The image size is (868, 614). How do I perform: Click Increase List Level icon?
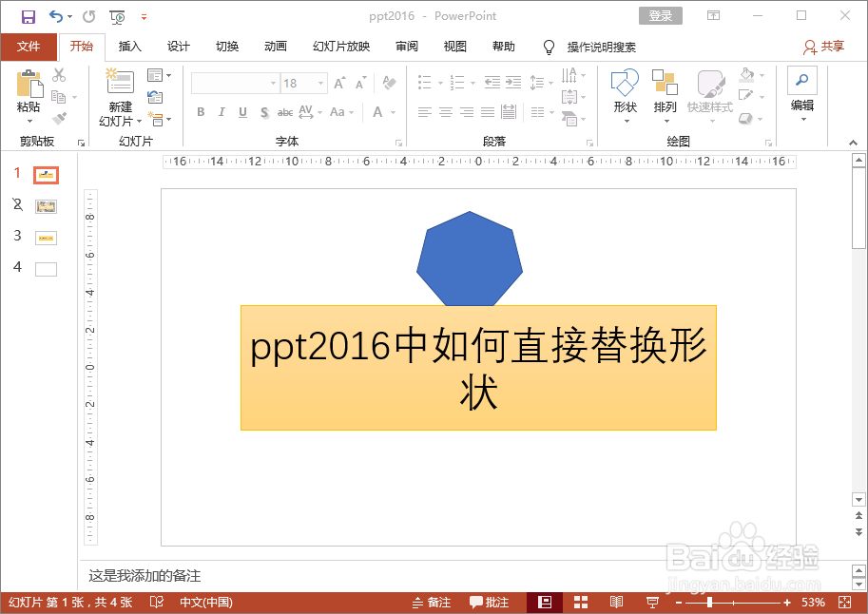pos(513,83)
